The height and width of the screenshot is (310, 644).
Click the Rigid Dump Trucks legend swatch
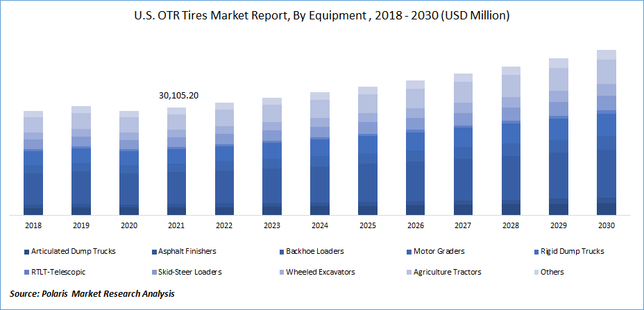click(537, 252)
